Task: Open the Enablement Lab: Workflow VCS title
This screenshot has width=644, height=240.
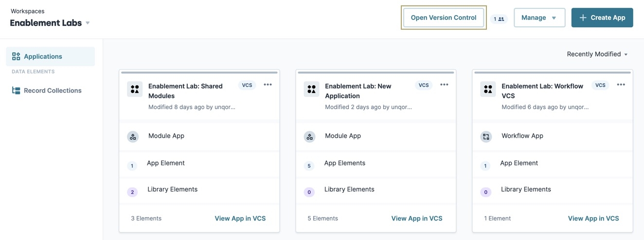Action: point(542,91)
